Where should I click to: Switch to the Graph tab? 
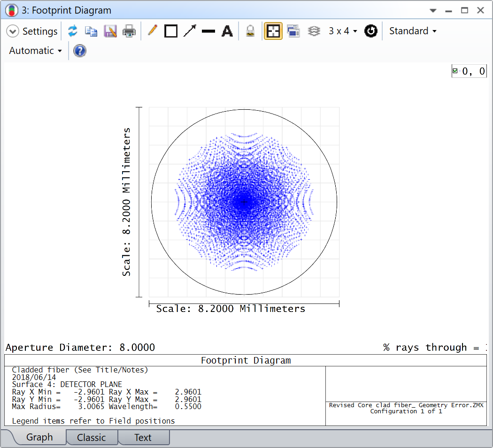[x=39, y=437]
